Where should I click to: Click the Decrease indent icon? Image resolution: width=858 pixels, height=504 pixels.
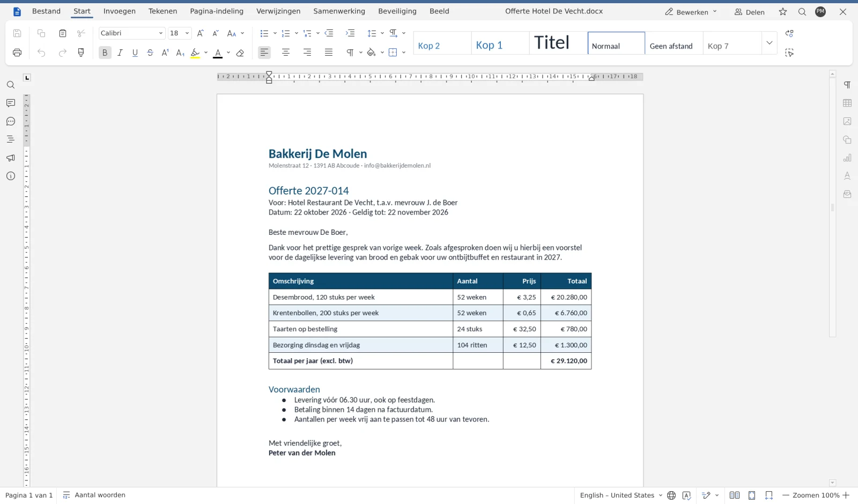click(329, 33)
